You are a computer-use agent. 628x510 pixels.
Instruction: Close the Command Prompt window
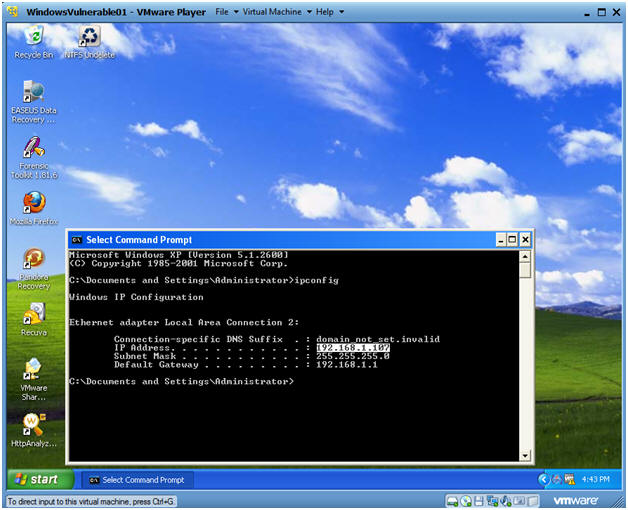525,240
